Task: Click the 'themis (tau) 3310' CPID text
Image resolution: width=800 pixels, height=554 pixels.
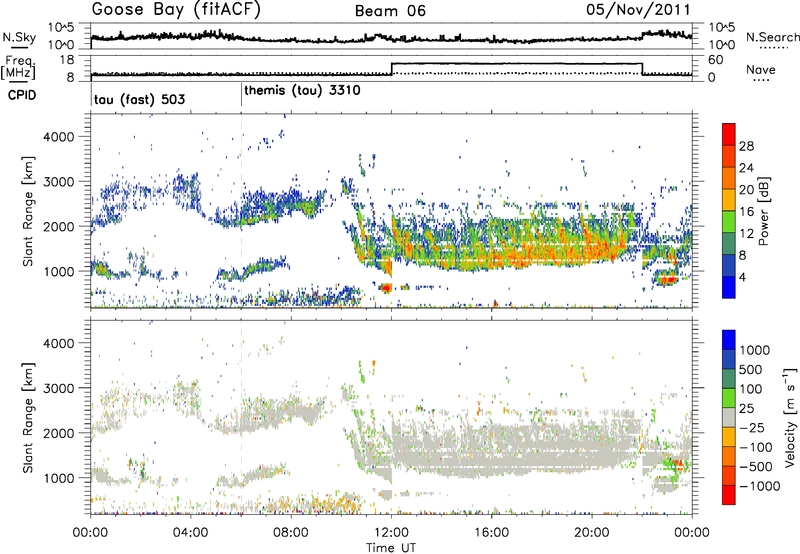Action: 302,91
